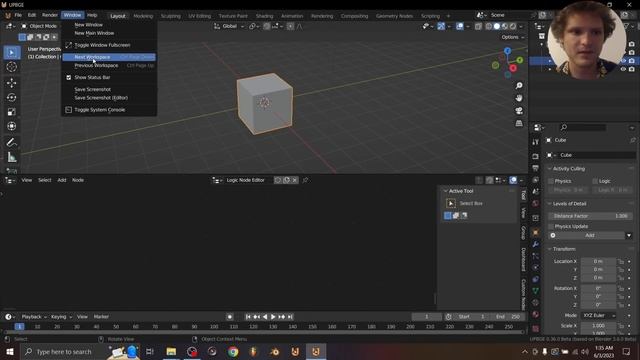The height and width of the screenshot is (360, 640).
Task: Toggle Use Preview Range clock icon
Action: pyautogui.click(x=449, y=317)
